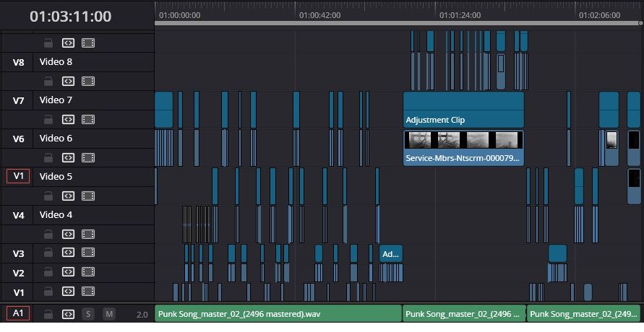Disable V3 track with filmstrip icon

[88, 253]
